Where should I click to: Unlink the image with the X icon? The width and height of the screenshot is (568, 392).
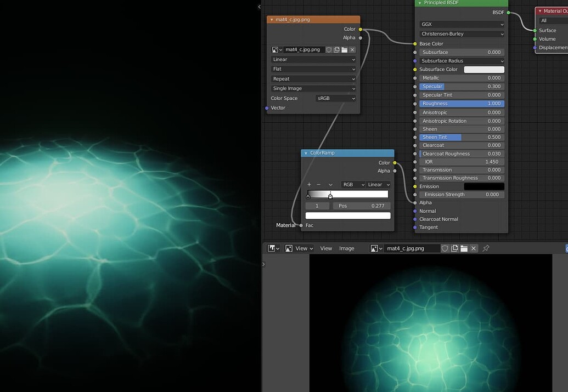pos(352,49)
